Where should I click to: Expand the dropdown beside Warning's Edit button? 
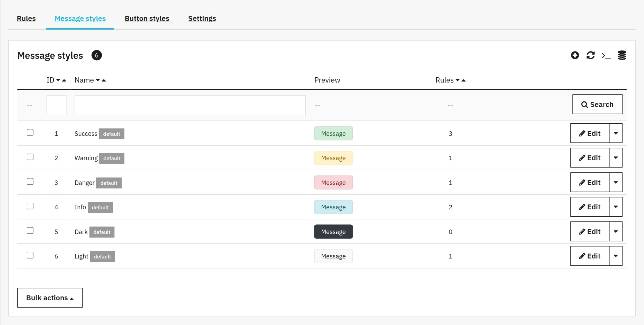(x=616, y=158)
